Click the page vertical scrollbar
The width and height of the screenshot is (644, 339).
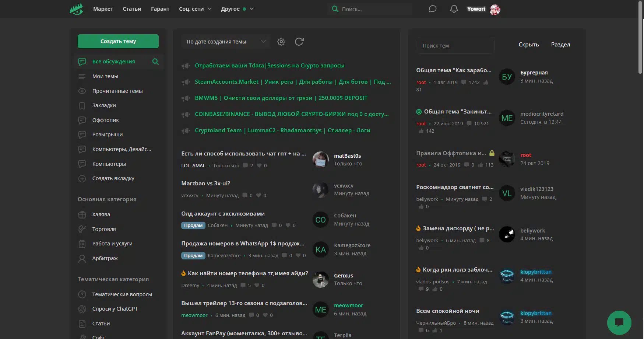tap(641, 37)
